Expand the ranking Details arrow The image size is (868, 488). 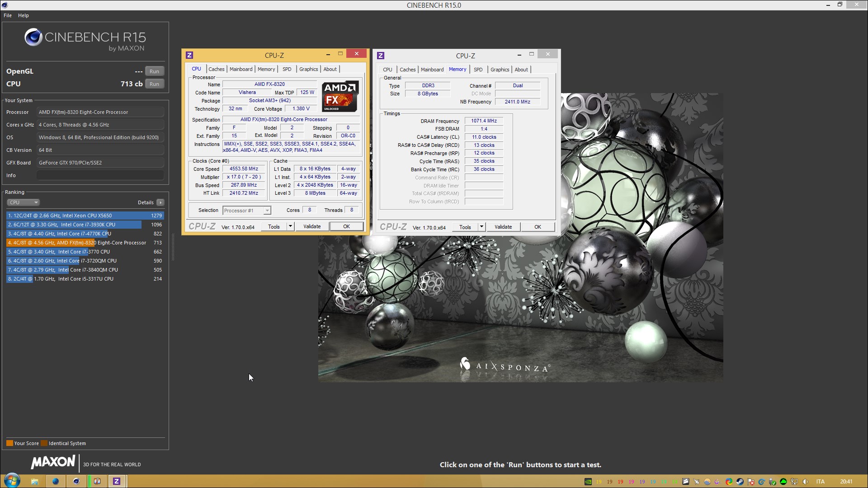click(160, 202)
